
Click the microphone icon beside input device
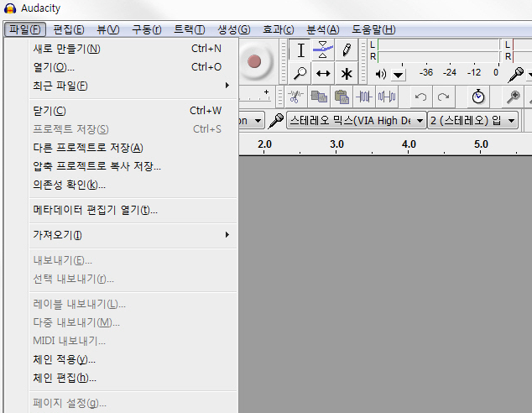click(276, 121)
